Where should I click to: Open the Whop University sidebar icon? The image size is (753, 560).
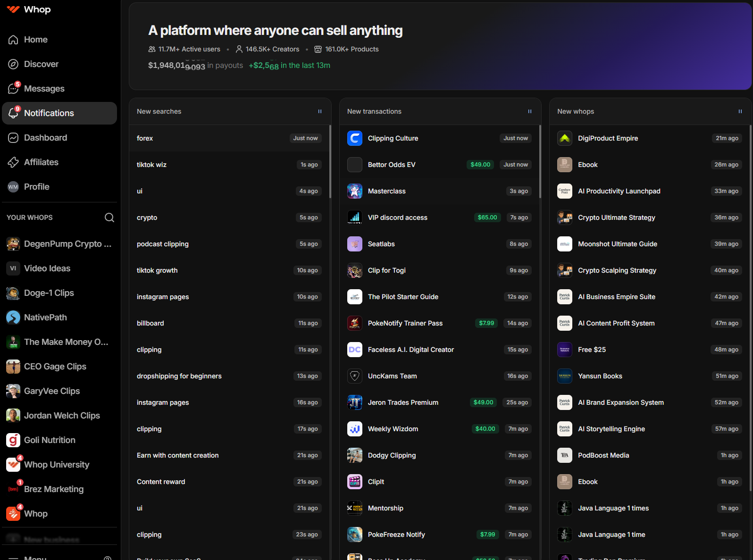point(13,465)
